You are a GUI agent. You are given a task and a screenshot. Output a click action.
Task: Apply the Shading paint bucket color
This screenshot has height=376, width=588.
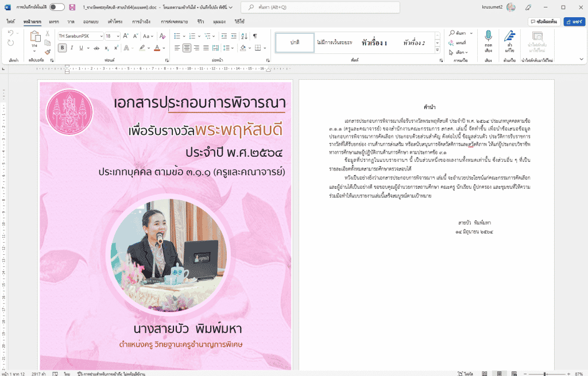pos(243,48)
